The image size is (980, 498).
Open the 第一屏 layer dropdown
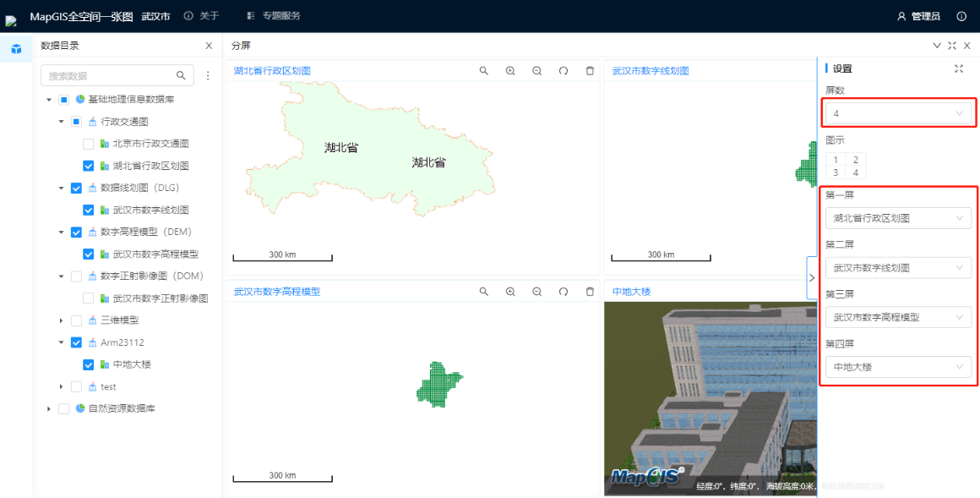[x=898, y=218]
